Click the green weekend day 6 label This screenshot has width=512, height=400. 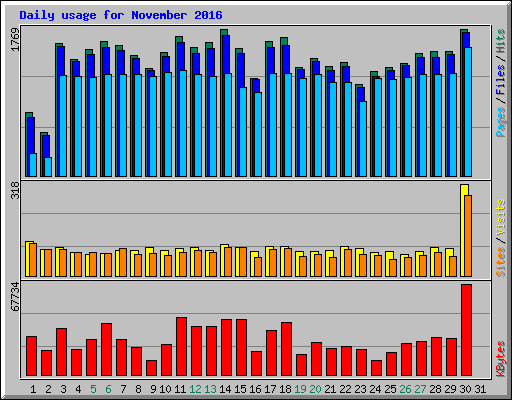(108, 389)
